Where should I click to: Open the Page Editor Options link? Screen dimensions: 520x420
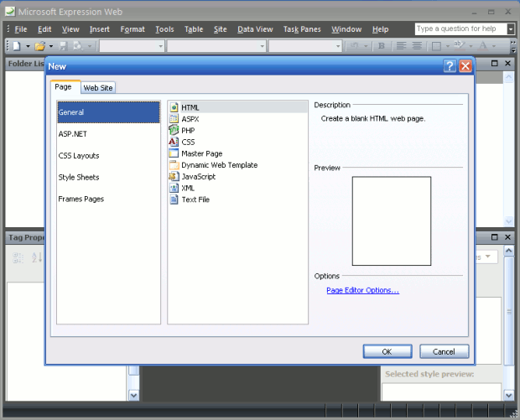[x=362, y=290]
